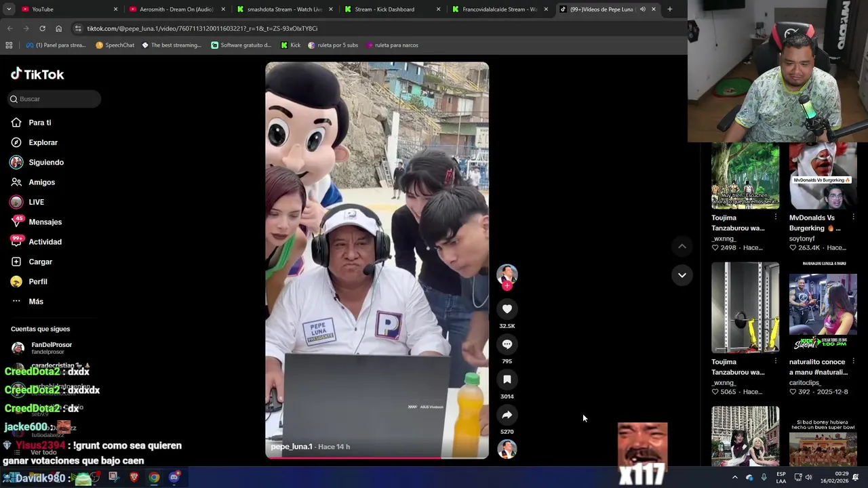
Task: Open Perfil page
Action: (x=38, y=281)
